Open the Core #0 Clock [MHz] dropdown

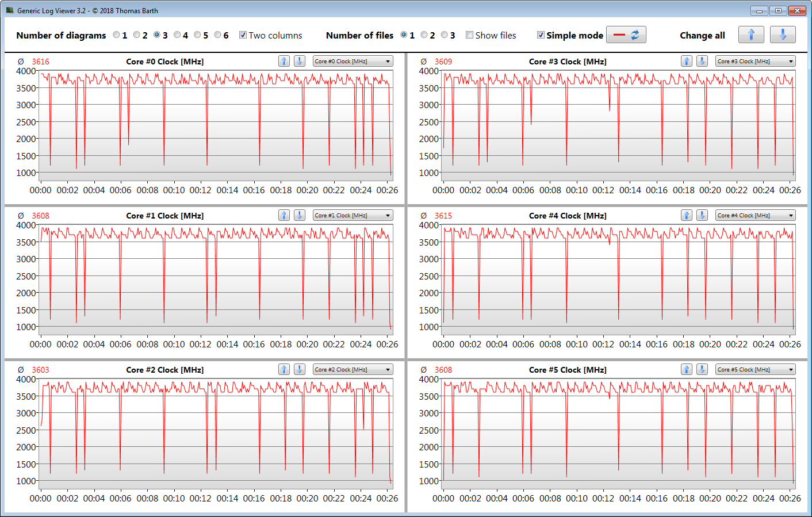pyautogui.click(x=353, y=61)
